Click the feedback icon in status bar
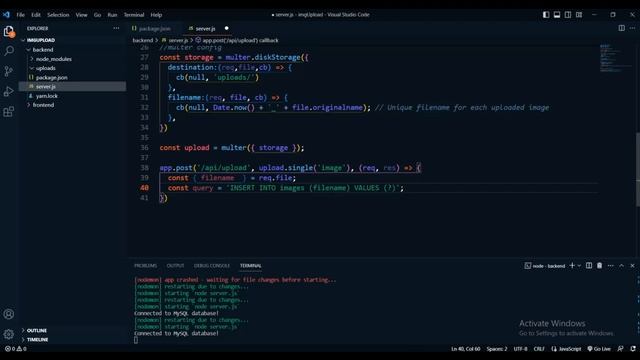The width and height of the screenshot is (640, 360). click(x=620, y=349)
